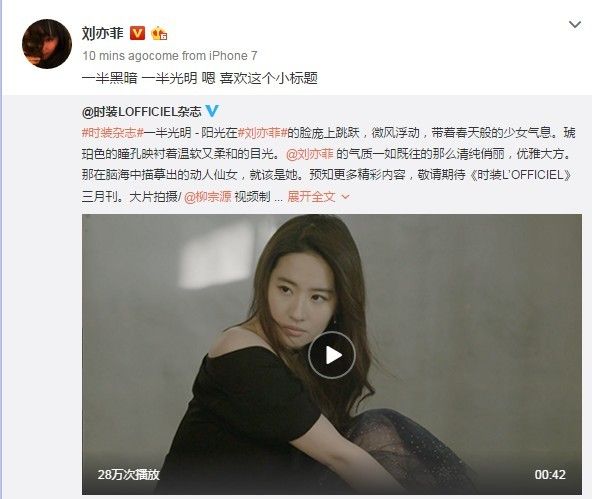592x499 pixels.
Task: Open the #时装杂志# hashtag topic
Action: pos(113,132)
